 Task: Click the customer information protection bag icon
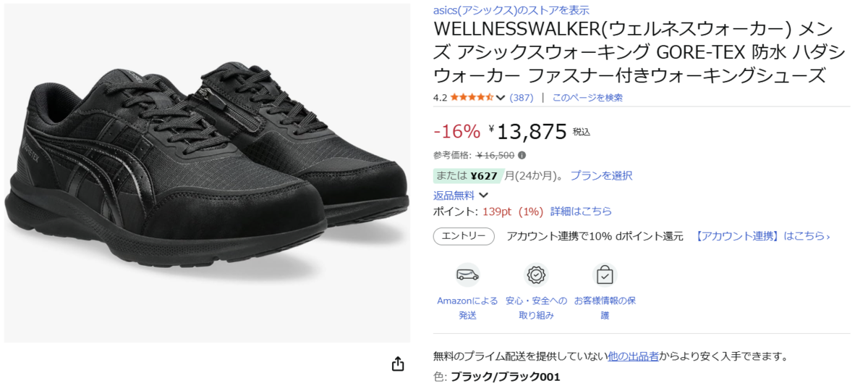pos(605,275)
